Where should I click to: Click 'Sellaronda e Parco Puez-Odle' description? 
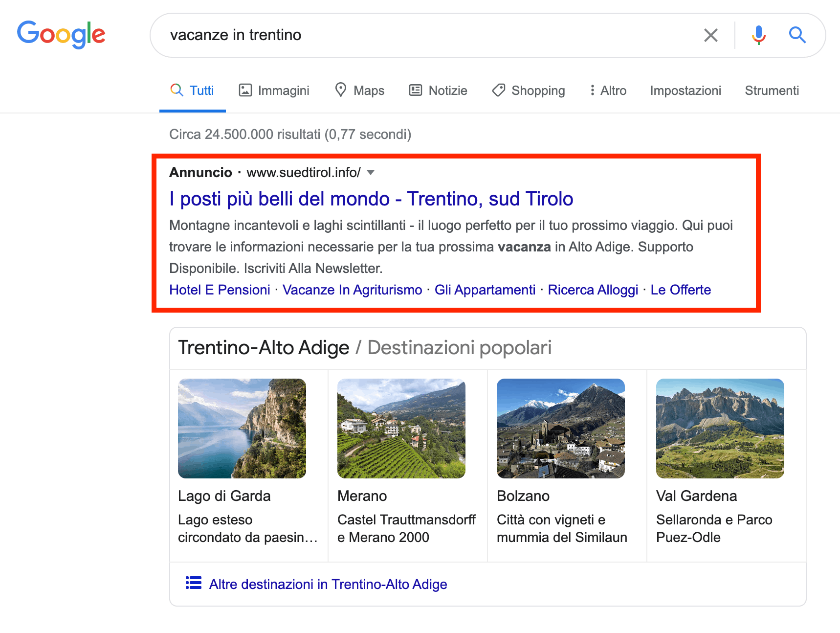[x=714, y=528]
